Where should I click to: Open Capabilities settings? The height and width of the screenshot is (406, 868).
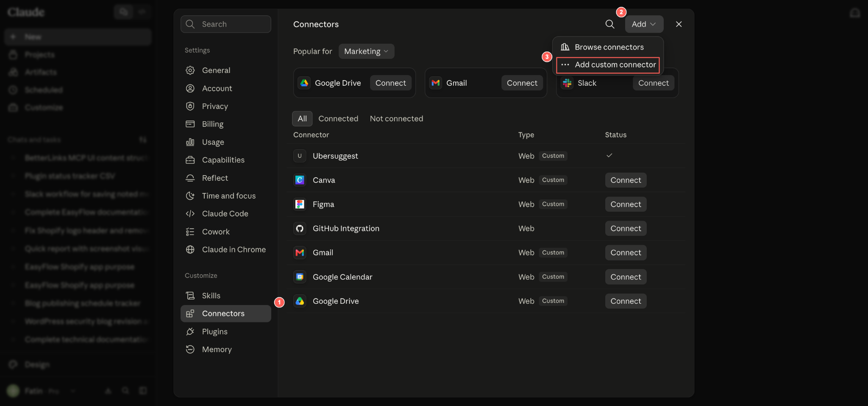click(225, 160)
